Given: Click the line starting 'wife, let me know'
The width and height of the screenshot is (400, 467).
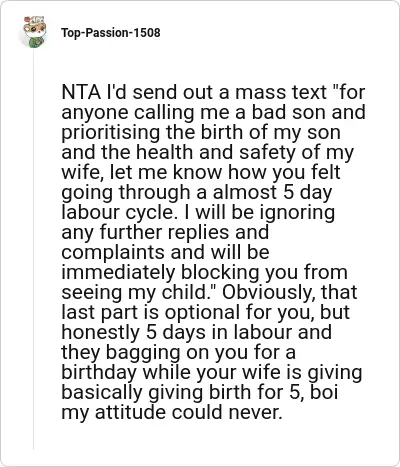Looking at the screenshot, I should (x=201, y=172).
